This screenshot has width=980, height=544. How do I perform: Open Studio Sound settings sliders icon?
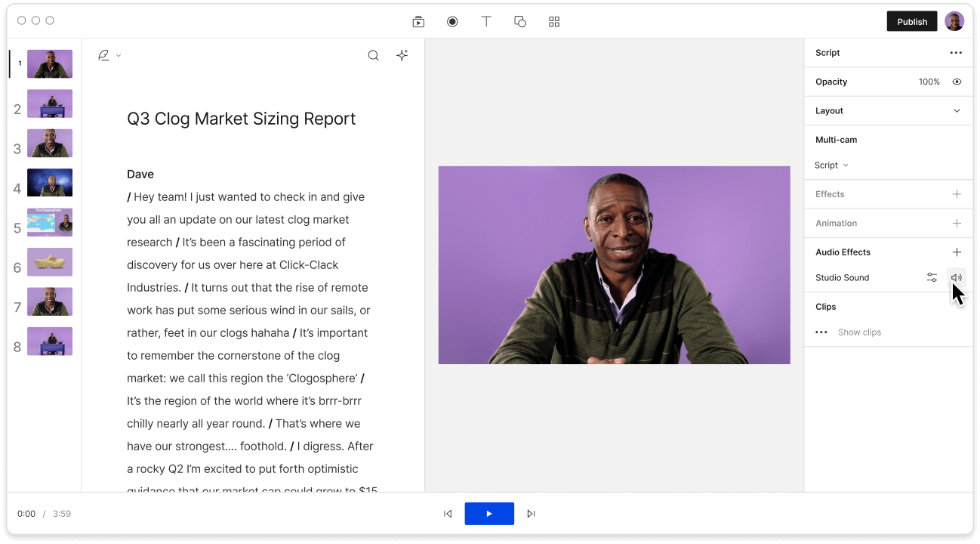pyautogui.click(x=932, y=277)
